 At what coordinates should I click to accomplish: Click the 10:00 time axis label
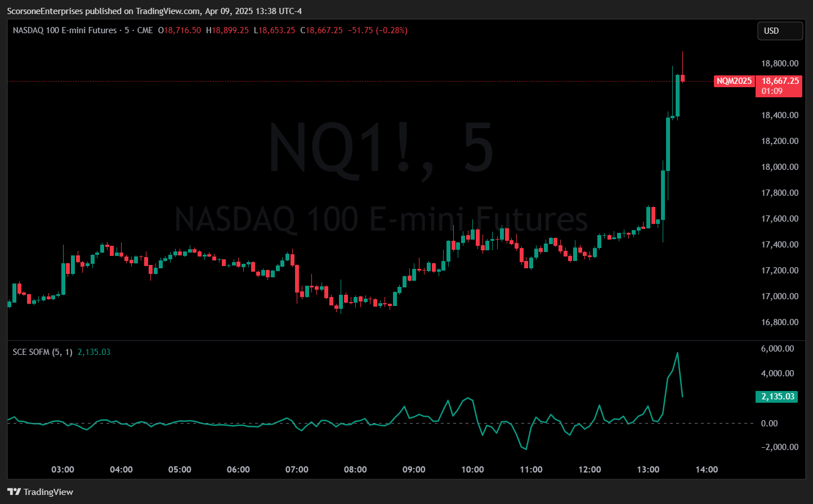point(473,470)
